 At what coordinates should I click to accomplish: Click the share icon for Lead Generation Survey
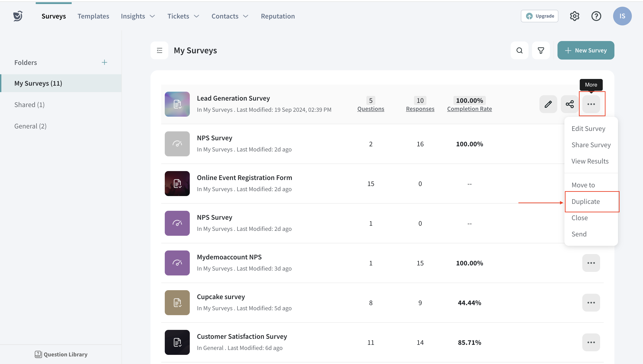[x=570, y=104]
